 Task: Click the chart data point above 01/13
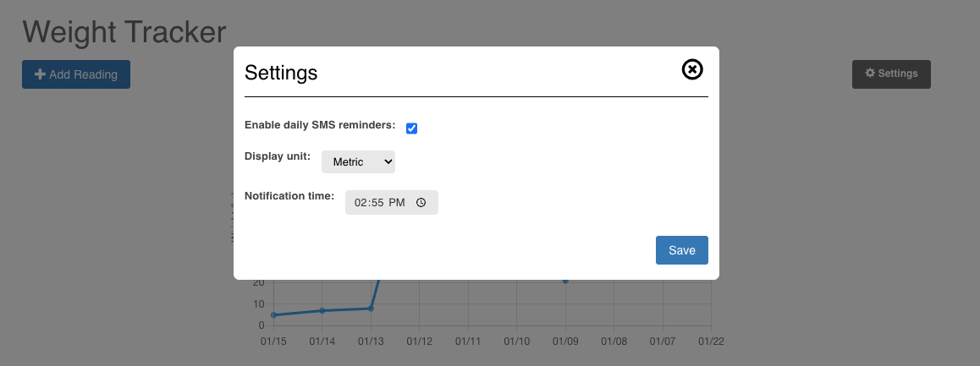(x=371, y=308)
